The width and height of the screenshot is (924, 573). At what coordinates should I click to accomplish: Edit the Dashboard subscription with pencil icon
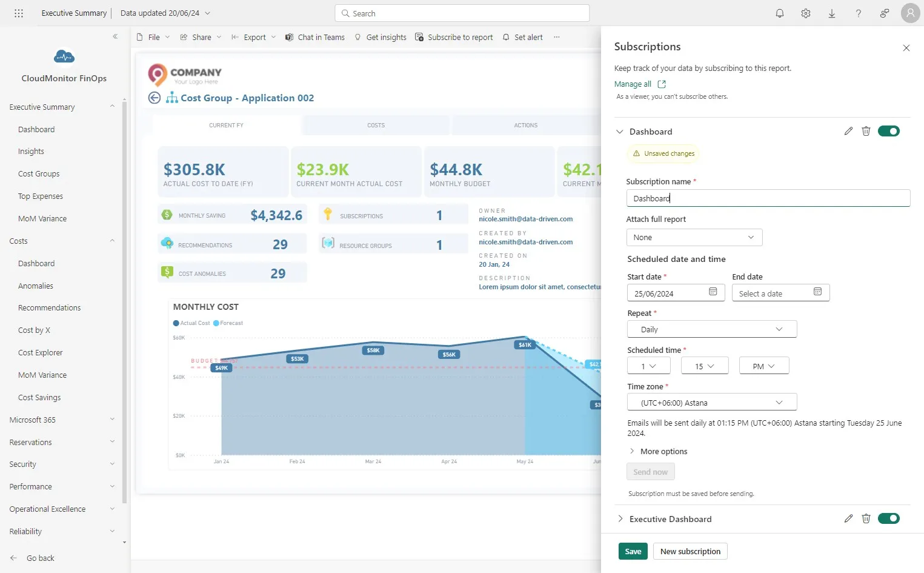(848, 131)
